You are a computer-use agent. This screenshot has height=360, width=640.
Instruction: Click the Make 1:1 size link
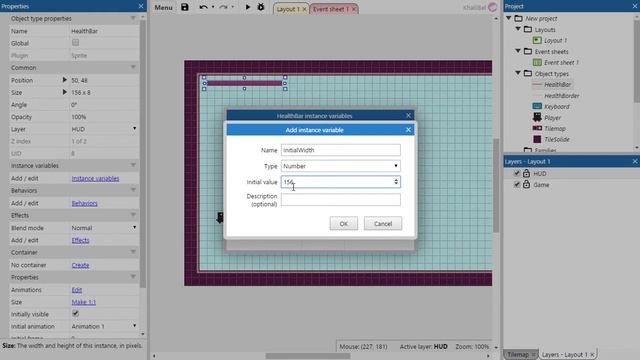click(x=84, y=302)
